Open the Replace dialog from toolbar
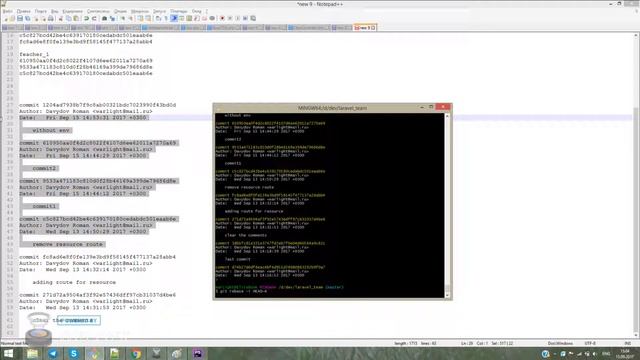640x360 pixels. pos(112,18)
